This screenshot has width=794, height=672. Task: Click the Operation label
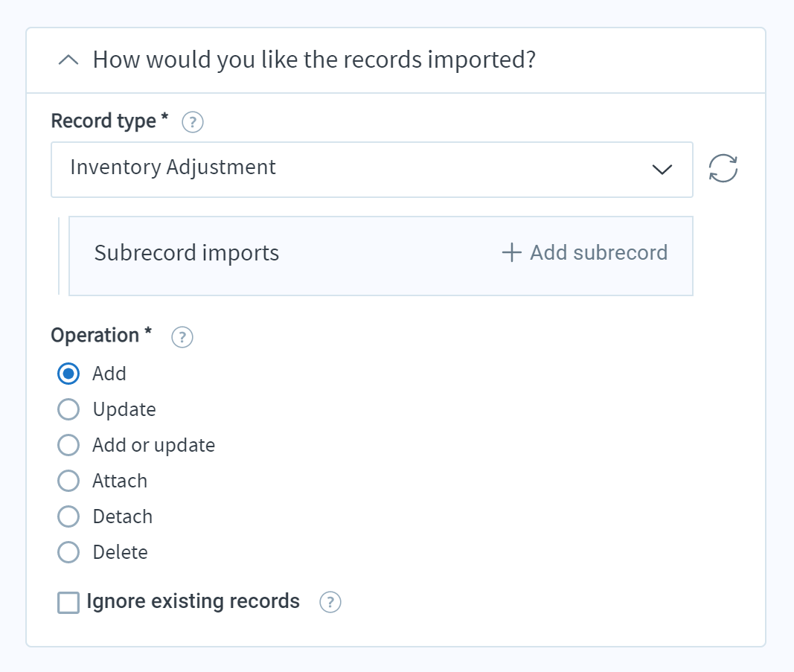[x=101, y=335]
